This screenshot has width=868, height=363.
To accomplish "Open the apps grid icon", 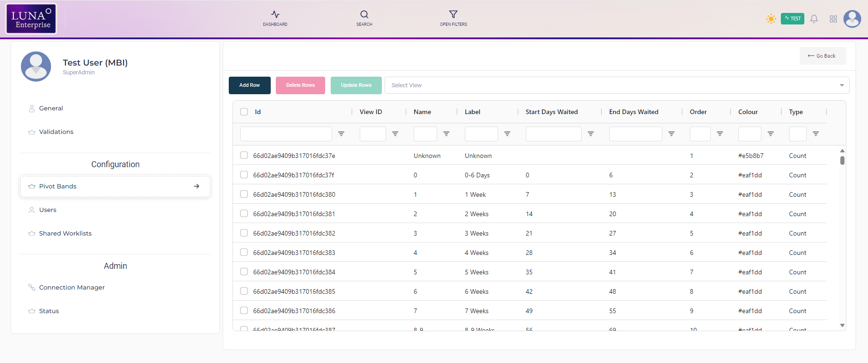I will [833, 19].
